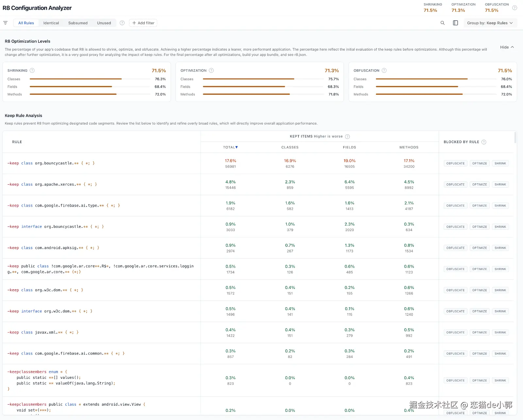
Task: Toggle OPTIMIZE chip for org.apache.xerces rule
Action: click(480, 184)
